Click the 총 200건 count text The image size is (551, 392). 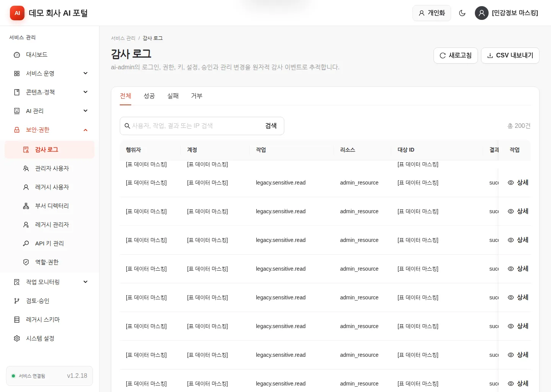(519, 126)
